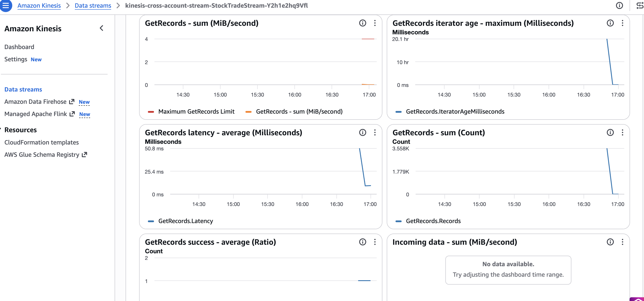
Task: Show info for GetRecords latency chart
Action: point(362,132)
